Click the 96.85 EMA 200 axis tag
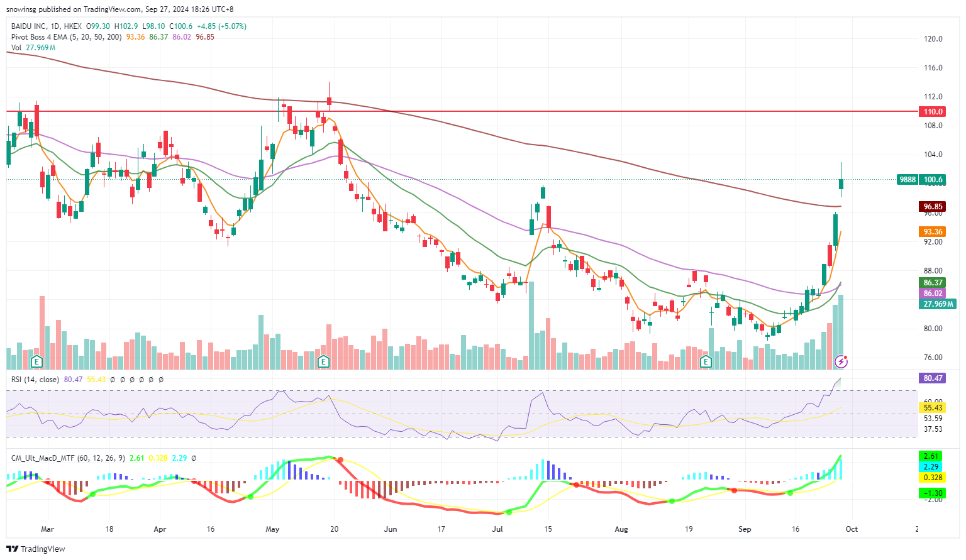The width and height of the screenshot is (966, 560). [x=933, y=207]
